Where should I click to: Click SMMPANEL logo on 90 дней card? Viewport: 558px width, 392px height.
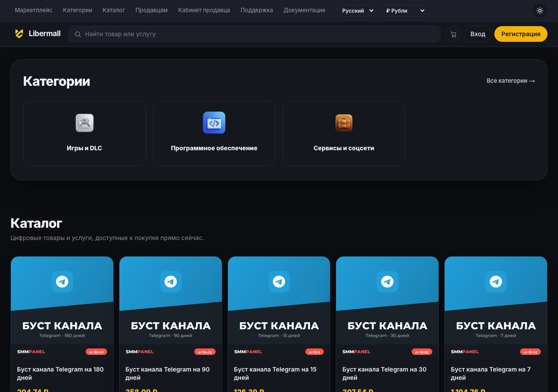click(x=139, y=352)
